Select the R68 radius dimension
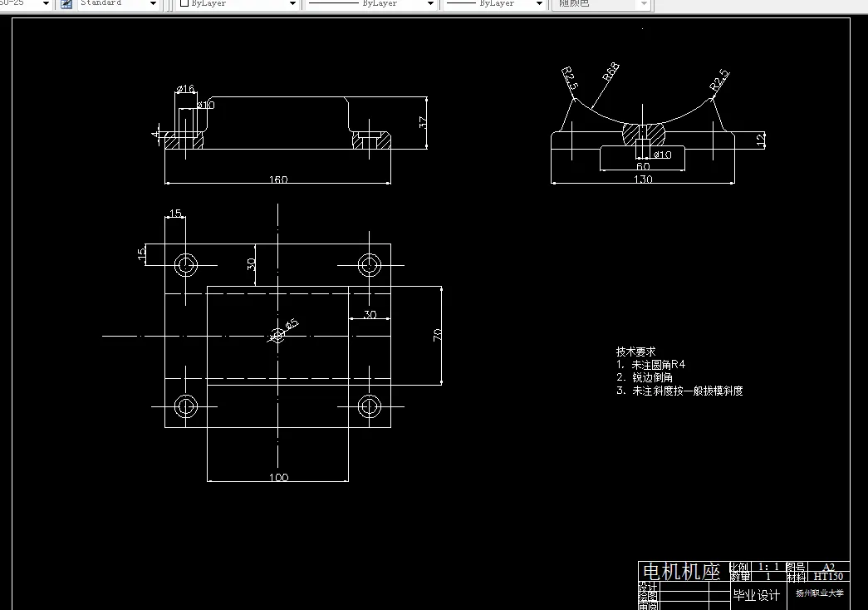Image resolution: width=868 pixels, height=610 pixels. coord(611,71)
